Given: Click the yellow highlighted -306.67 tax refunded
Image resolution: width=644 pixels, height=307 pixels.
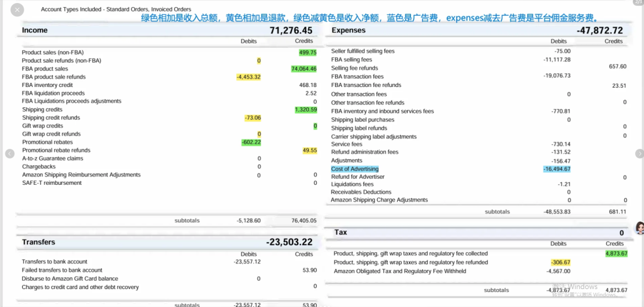Looking at the screenshot, I should (x=561, y=262).
